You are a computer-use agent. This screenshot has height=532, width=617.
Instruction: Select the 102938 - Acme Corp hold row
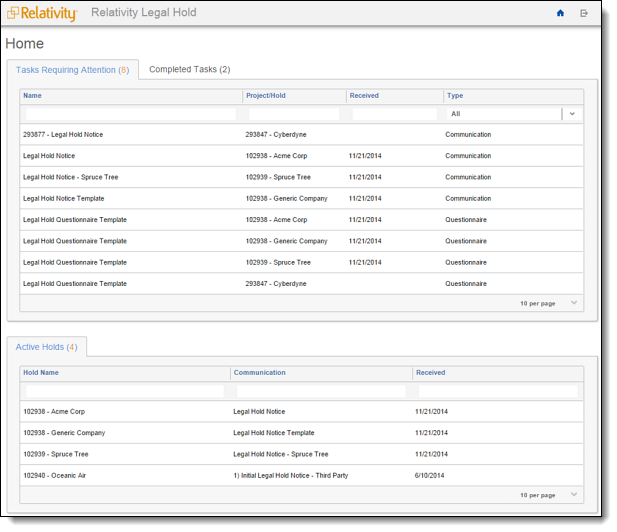tap(54, 411)
